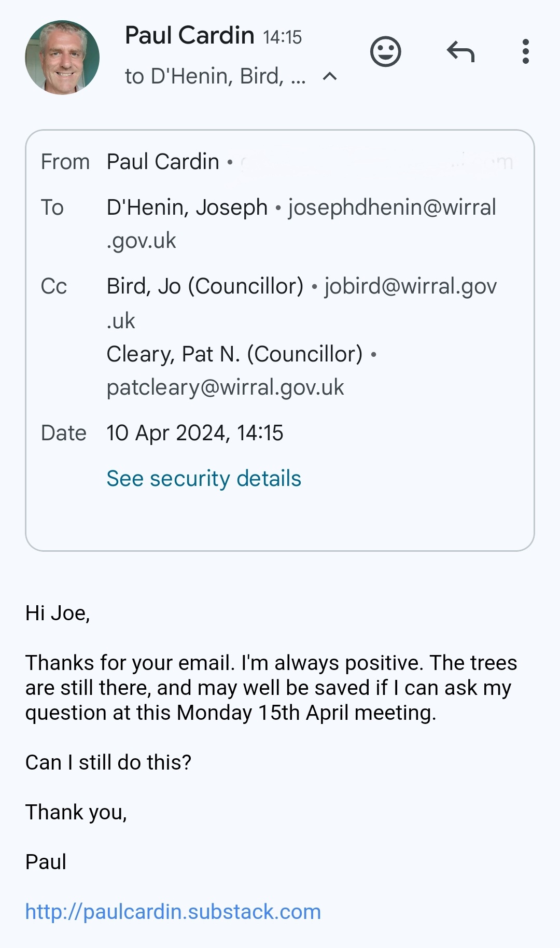Tap the patcleary@wirral.gov.uk email address

point(225,387)
